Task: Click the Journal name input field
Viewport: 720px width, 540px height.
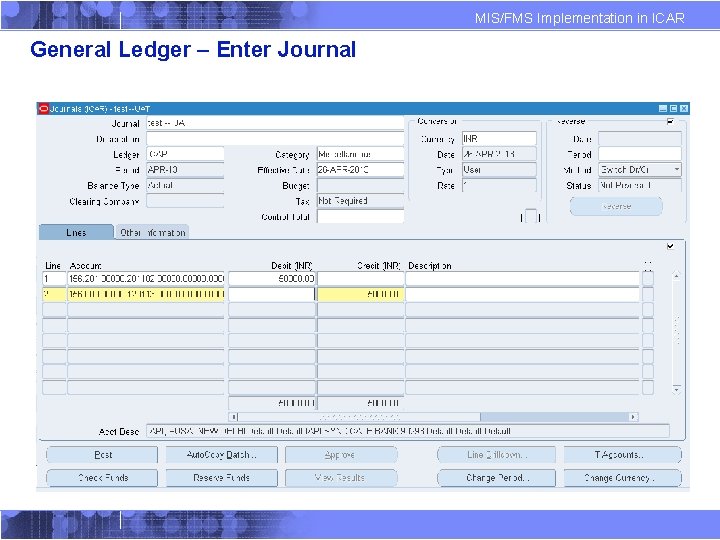Action: pos(275,123)
